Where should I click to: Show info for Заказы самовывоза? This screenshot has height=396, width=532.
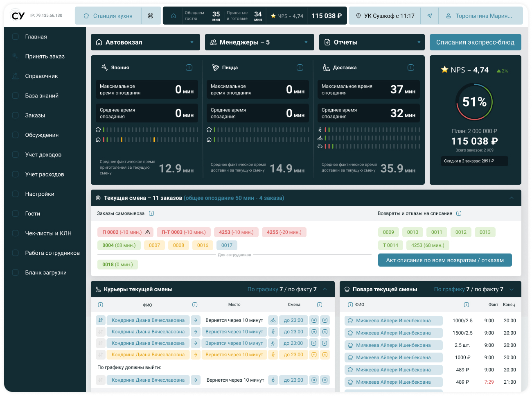[x=151, y=213]
